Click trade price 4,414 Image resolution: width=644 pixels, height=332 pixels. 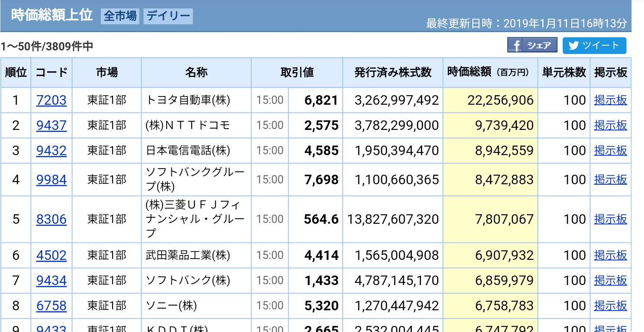point(321,255)
